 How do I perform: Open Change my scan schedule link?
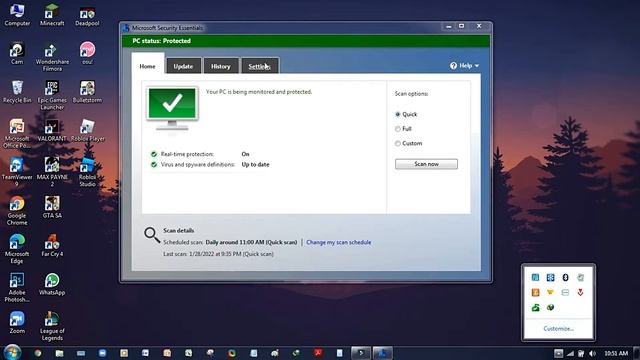339,242
